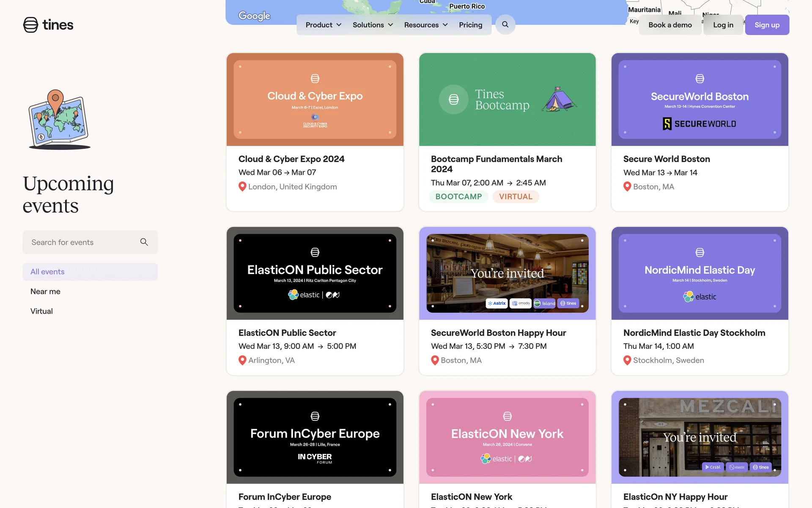This screenshot has width=812, height=508.
Task: Select the Virtual events filter
Action: (x=41, y=311)
